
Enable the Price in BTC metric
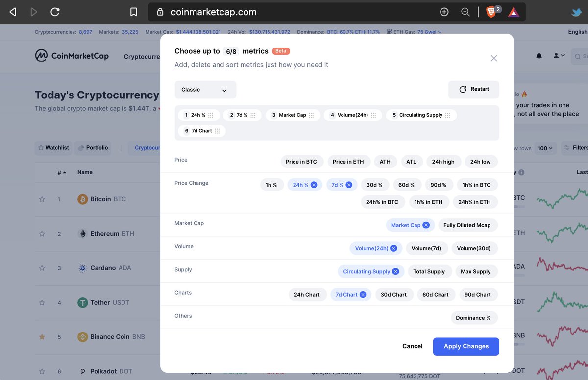pos(301,162)
